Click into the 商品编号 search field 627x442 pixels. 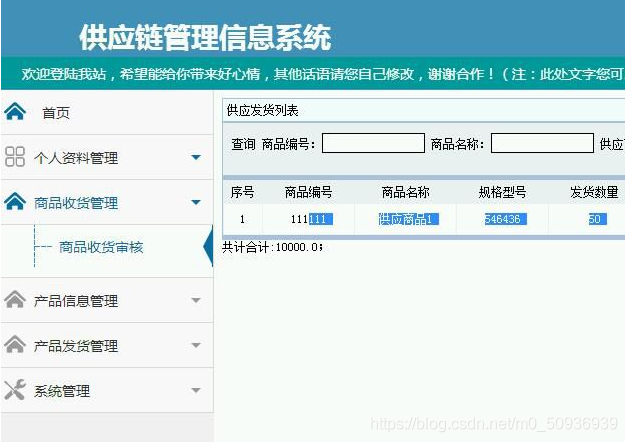(x=373, y=143)
